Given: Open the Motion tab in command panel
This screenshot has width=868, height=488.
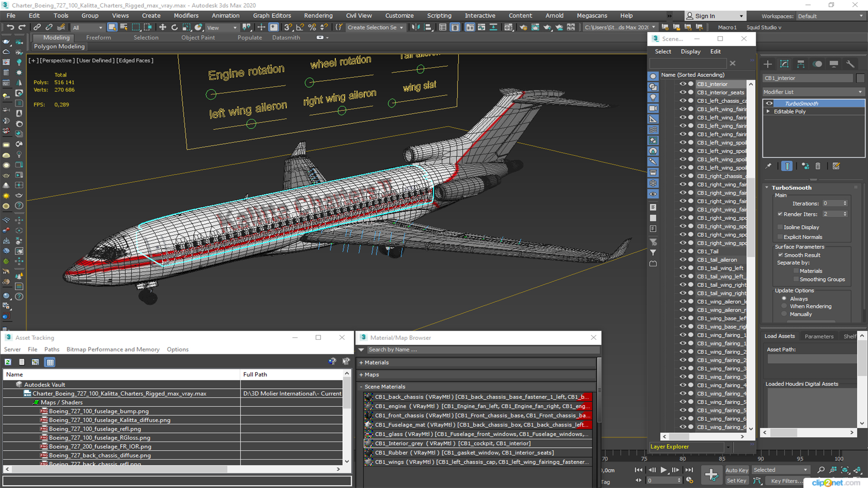Looking at the screenshot, I should click(817, 64).
